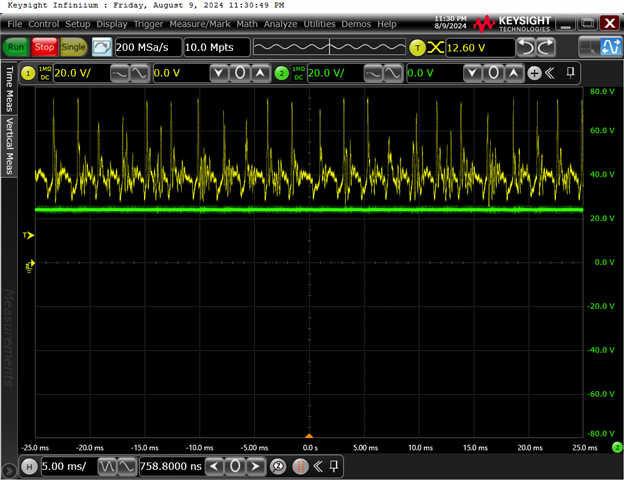This screenshot has height=480, width=624.
Task: Zero channel 1 offset button
Action: tap(240, 73)
